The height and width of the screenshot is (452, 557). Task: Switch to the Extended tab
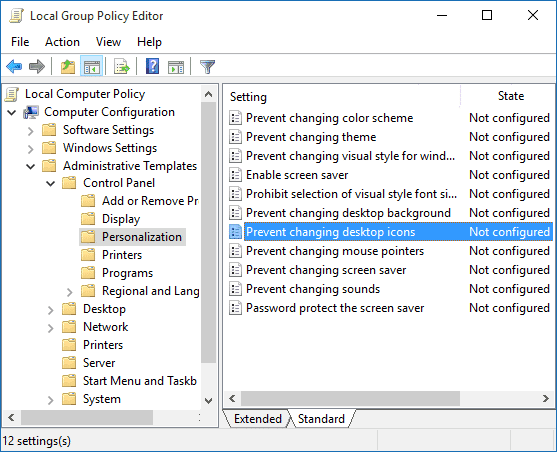click(258, 419)
